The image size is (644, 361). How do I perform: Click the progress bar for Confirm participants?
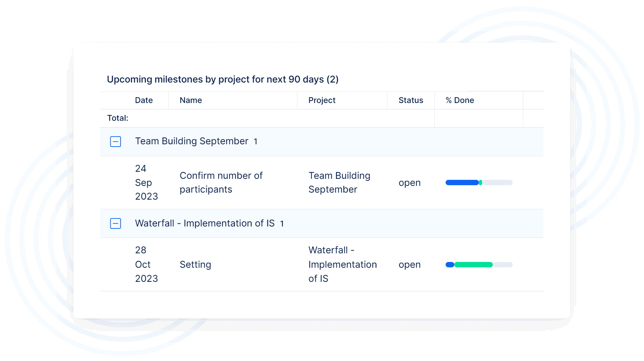[479, 183]
